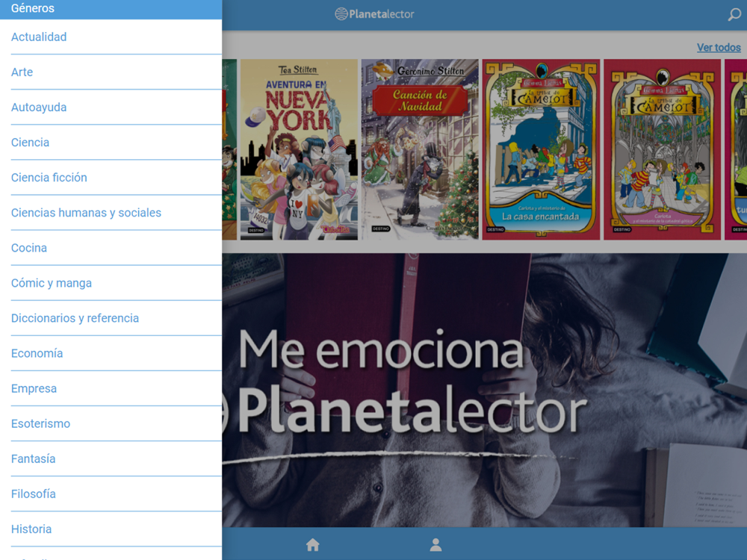This screenshot has height=560, width=747.
Task: Choose the Esoterismo genre
Action: [x=111, y=424]
